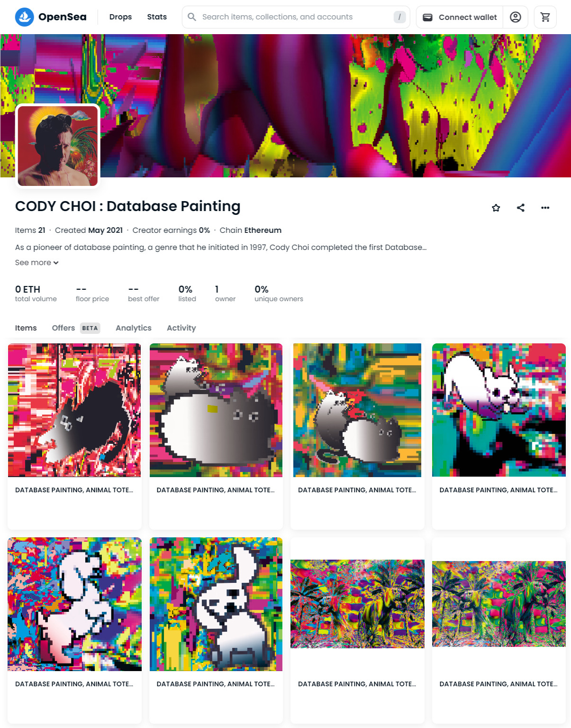Click the search magnifier icon
This screenshot has height=728, width=571.
coord(192,17)
